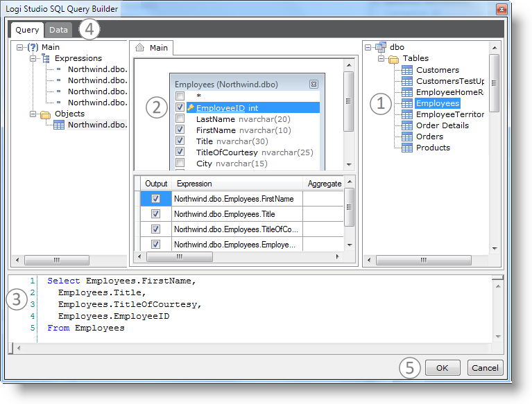The width and height of the screenshot is (532, 404).
Task: Click the Expressions tree icon
Action: pyautogui.click(x=46, y=59)
